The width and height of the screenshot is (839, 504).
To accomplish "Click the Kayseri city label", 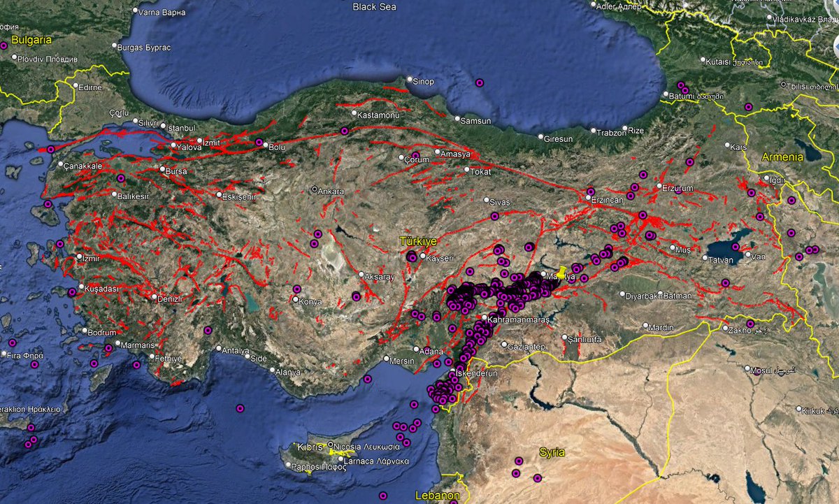I will pos(439,258).
